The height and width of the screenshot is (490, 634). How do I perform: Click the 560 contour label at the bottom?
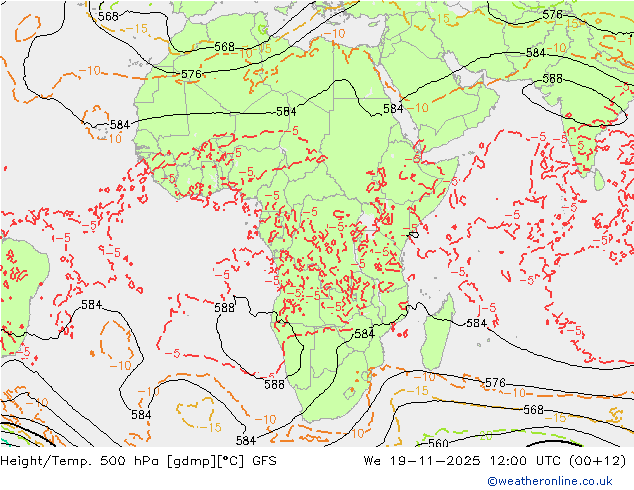click(x=438, y=443)
